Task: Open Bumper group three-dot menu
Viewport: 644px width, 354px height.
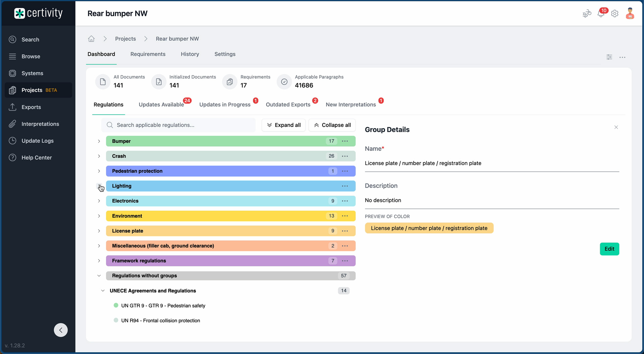Action: pyautogui.click(x=345, y=141)
